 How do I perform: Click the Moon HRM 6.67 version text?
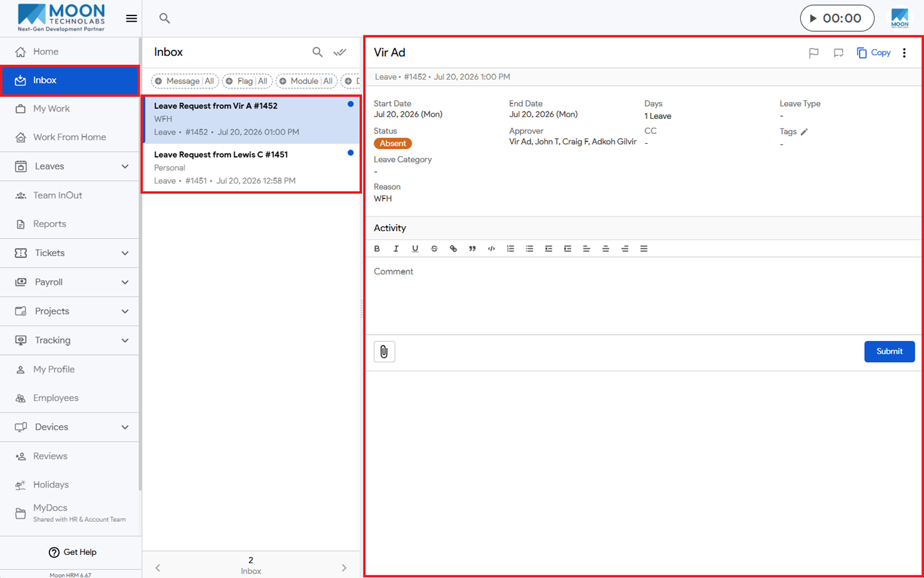pyautogui.click(x=71, y=575)
